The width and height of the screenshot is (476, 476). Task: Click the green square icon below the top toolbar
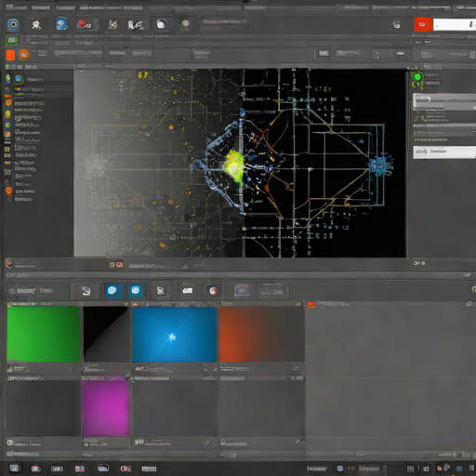tap(12, 40)
